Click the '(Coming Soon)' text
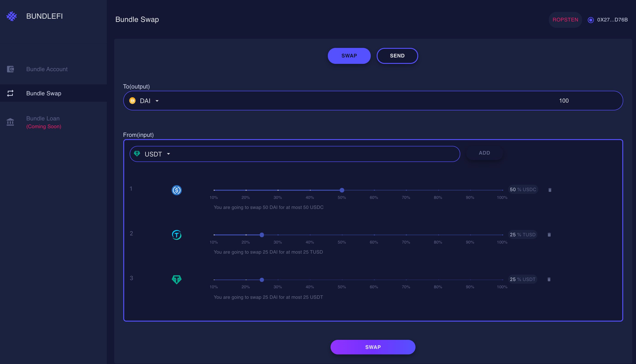 pos(44,127)
